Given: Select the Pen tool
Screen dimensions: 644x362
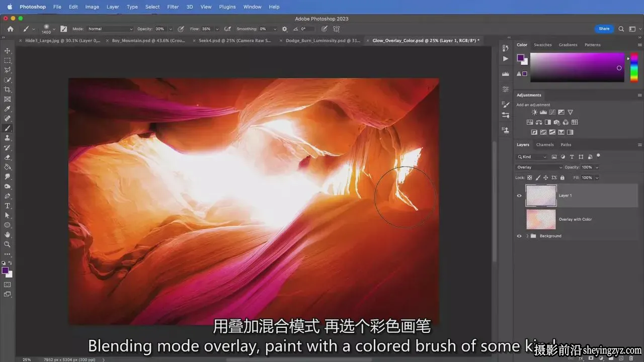Looking at the screenshot, I should pos(8,196).
